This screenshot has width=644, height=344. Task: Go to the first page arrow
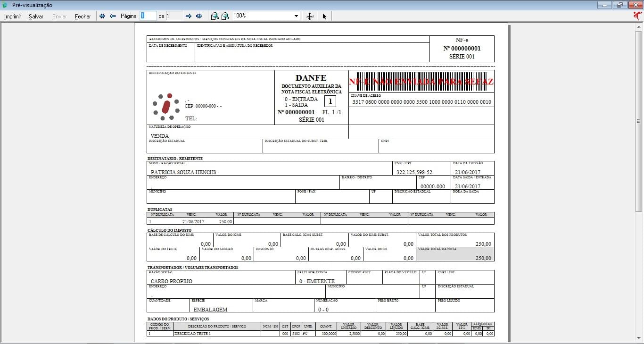102,16
